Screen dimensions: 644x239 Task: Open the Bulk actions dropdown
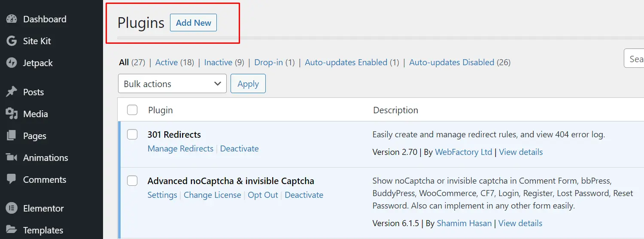pos(172,84)
